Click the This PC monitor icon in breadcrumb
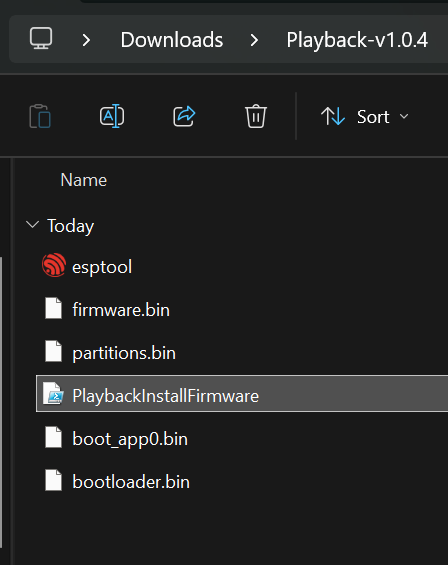 [41, 38]
